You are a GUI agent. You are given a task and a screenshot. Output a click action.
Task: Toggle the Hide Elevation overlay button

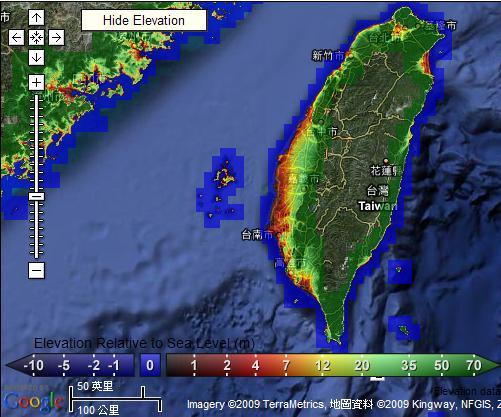[144, 20]
